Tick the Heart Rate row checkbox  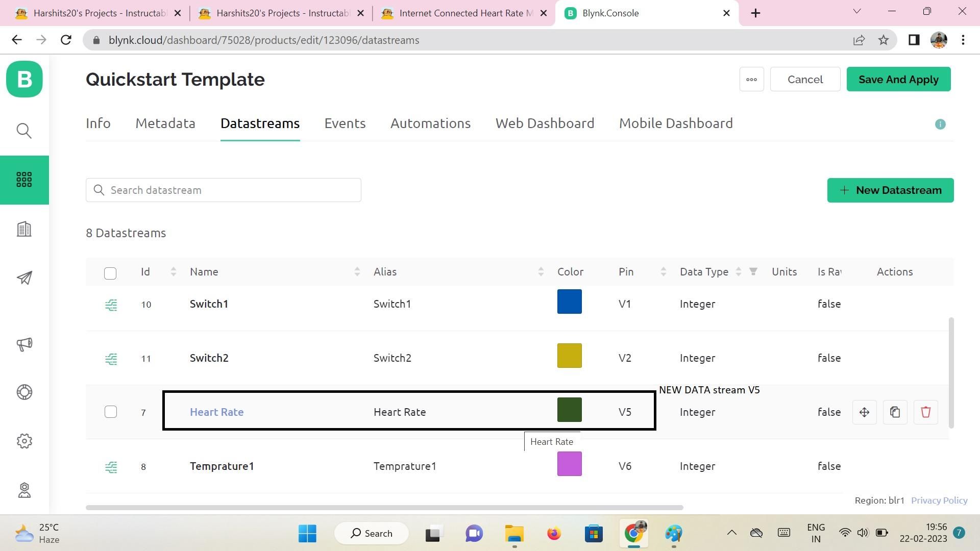pos(111,412)
